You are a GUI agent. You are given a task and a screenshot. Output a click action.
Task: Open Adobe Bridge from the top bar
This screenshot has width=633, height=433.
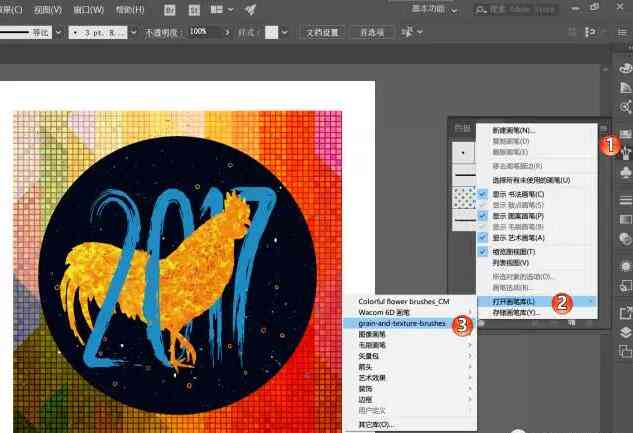[170, 10]
